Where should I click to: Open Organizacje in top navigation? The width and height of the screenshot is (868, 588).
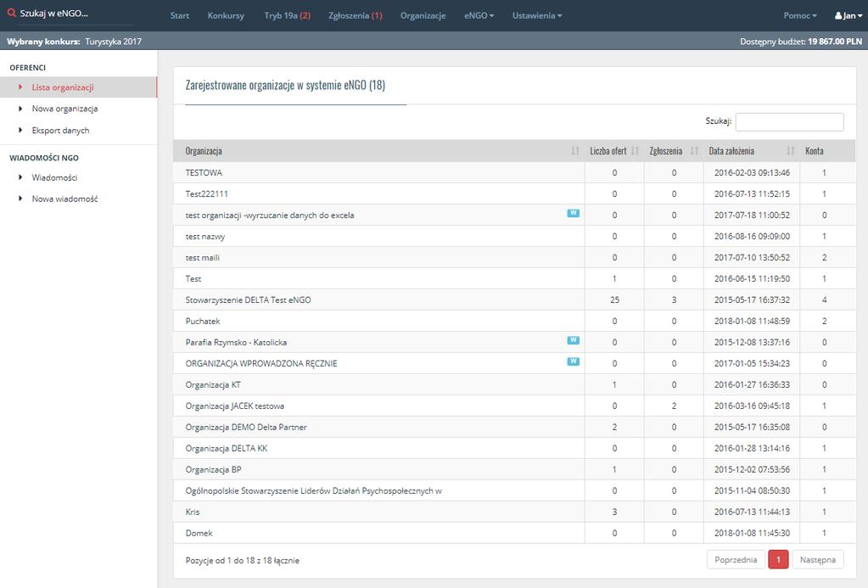click(x=423, y=15)
